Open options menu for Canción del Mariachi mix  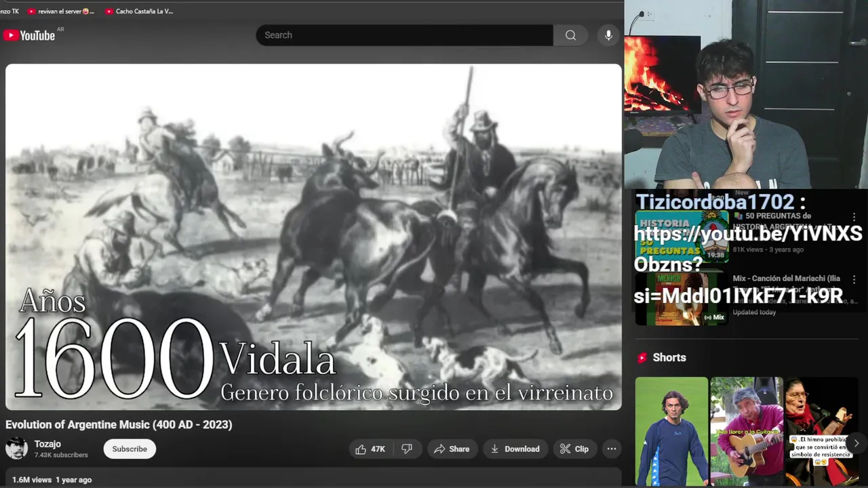click(854, 279)
